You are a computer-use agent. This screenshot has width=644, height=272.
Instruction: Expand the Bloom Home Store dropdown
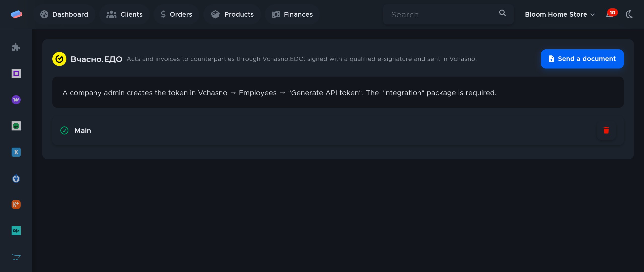[x=560, y=14]
